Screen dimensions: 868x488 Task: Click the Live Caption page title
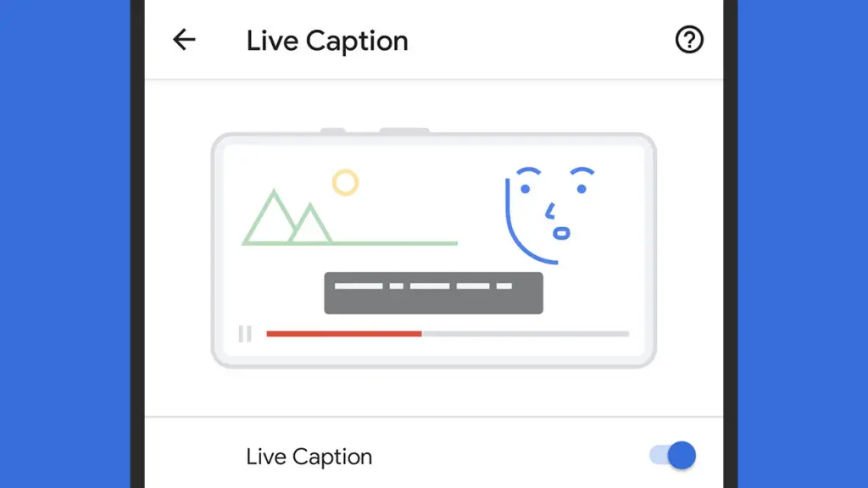tap(327, 41)
